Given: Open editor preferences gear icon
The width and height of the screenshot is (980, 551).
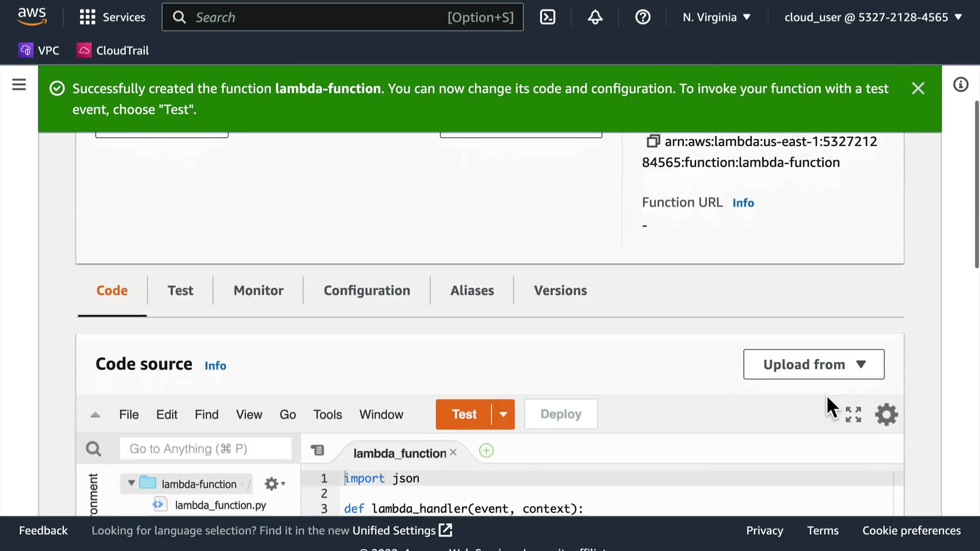Looking at the screenshot, I should 887,414.
